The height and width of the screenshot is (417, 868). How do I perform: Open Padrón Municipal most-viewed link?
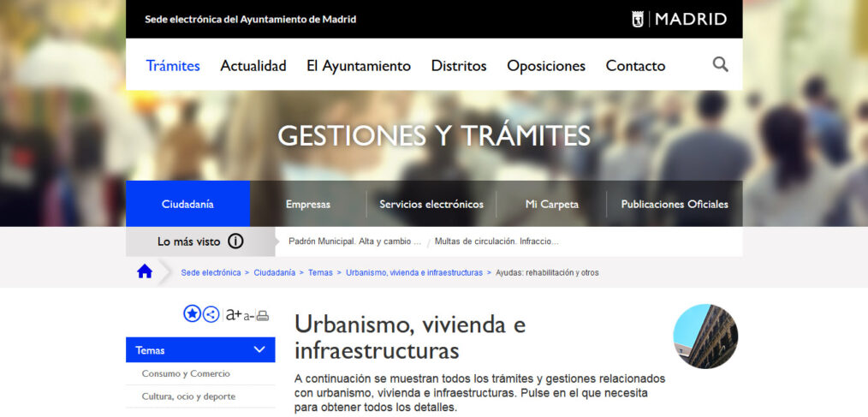click(x=354, y=241)
